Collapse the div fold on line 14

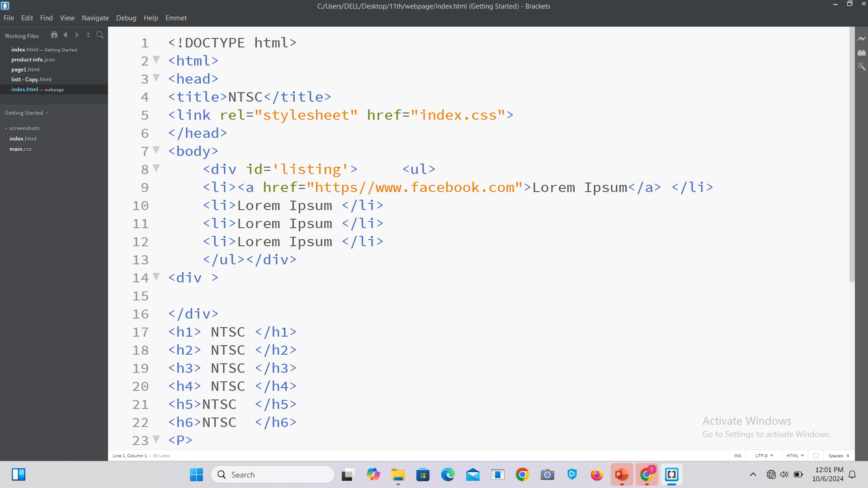point(156,277)
